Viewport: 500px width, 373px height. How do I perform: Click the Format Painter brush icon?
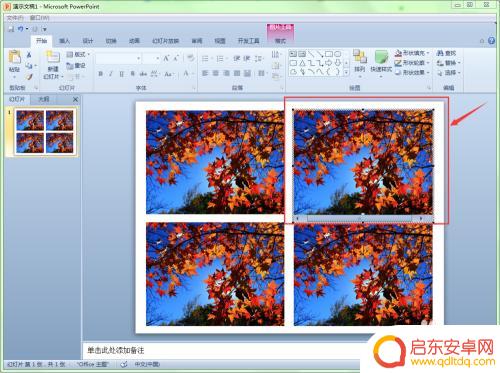point(29,77)
